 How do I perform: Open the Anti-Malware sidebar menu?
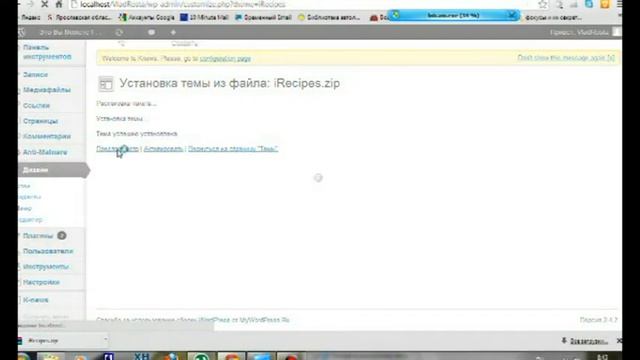[x=45, y=152]
